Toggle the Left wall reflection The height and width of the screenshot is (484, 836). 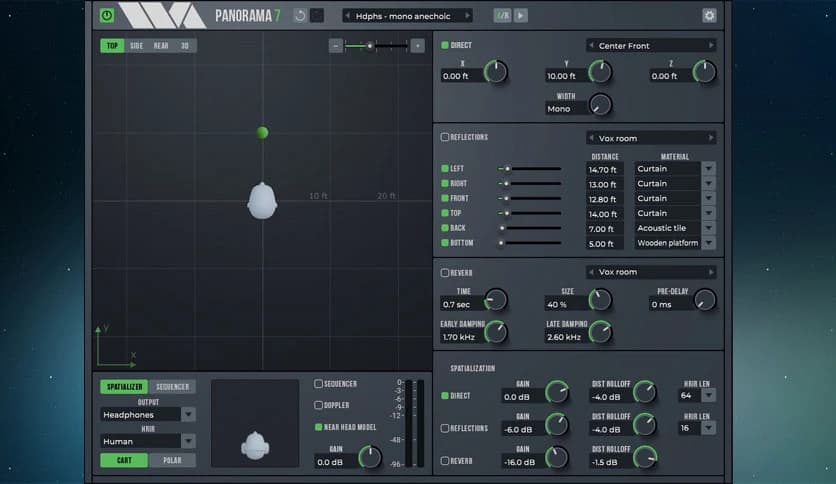coord(445,168)
